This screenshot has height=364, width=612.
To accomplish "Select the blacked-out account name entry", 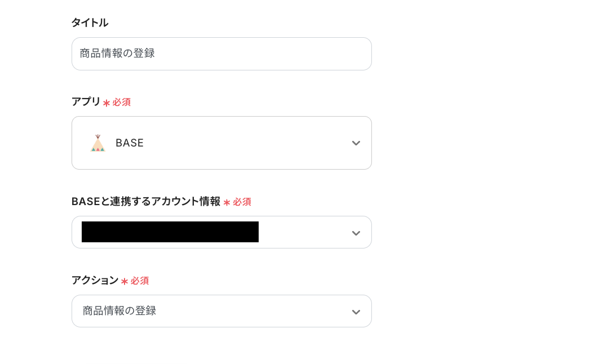I will coord(170,232).
